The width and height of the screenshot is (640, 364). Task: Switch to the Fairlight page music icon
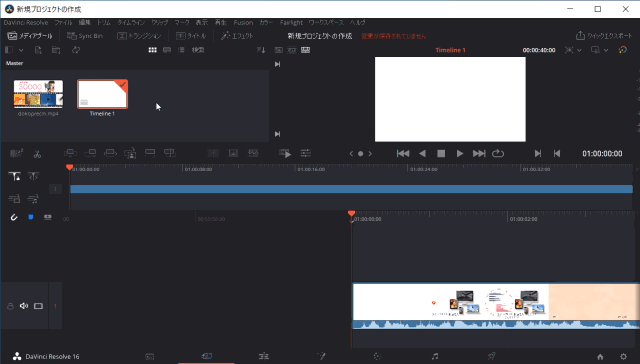[435, 356]
